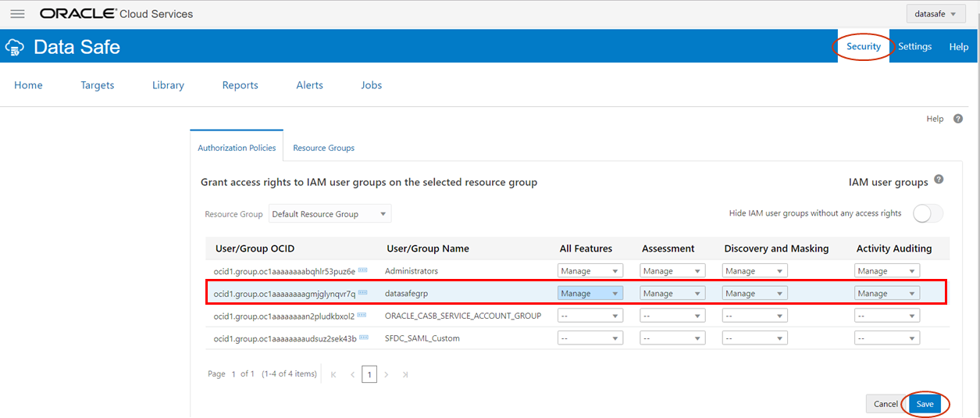980x418 pixels.
Task: Click OCID text ending bqhlr53puz6e
Action: [x=284, y=271]
